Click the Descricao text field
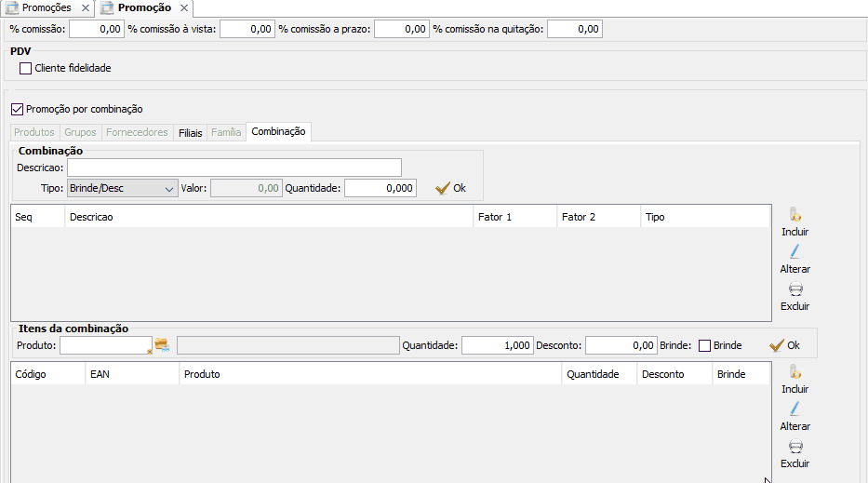The width and height of the screenshot is (868, 483). tap(234, 168)
